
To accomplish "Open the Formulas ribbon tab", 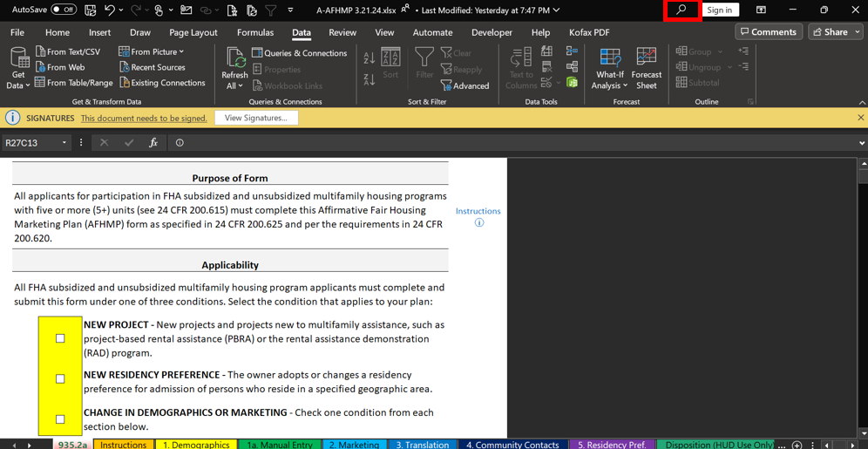I will (x=254, y=32).
